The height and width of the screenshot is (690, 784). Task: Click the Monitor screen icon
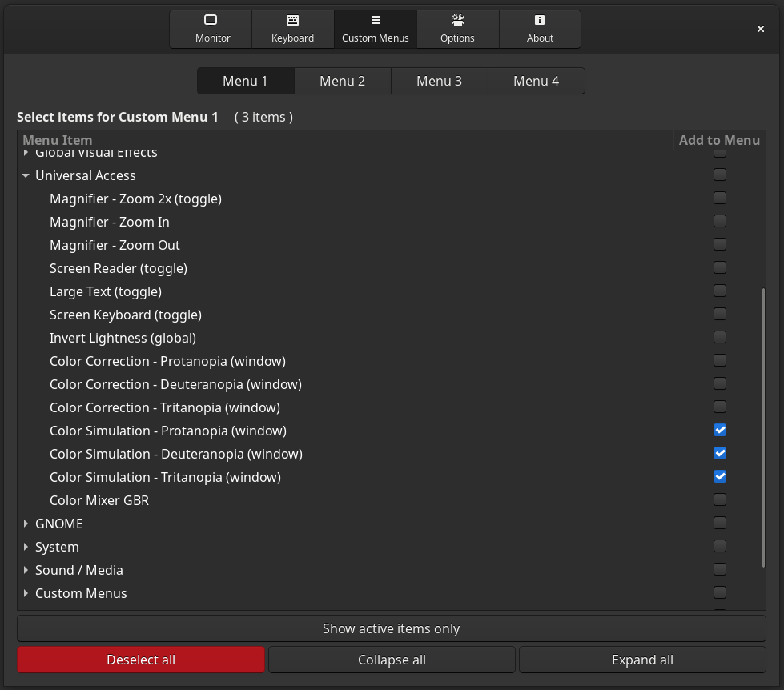tap(211, 20)
